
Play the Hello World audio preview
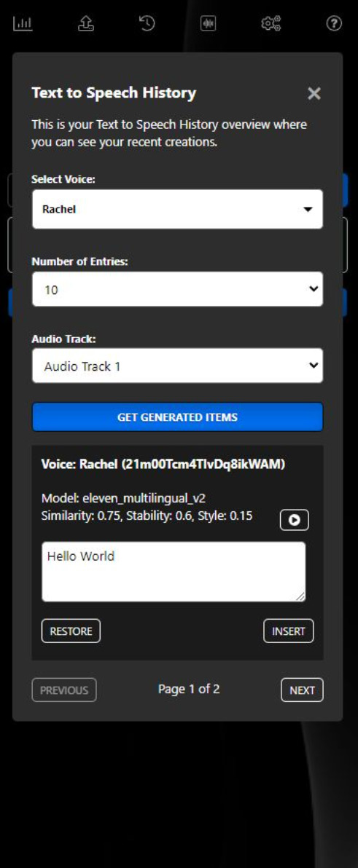click(x=295, y=520)
